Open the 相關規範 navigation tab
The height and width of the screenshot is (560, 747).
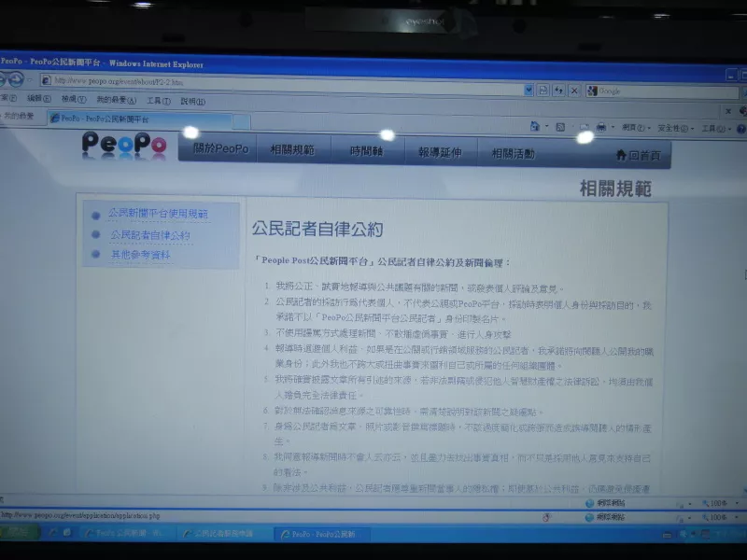[292, 150]
